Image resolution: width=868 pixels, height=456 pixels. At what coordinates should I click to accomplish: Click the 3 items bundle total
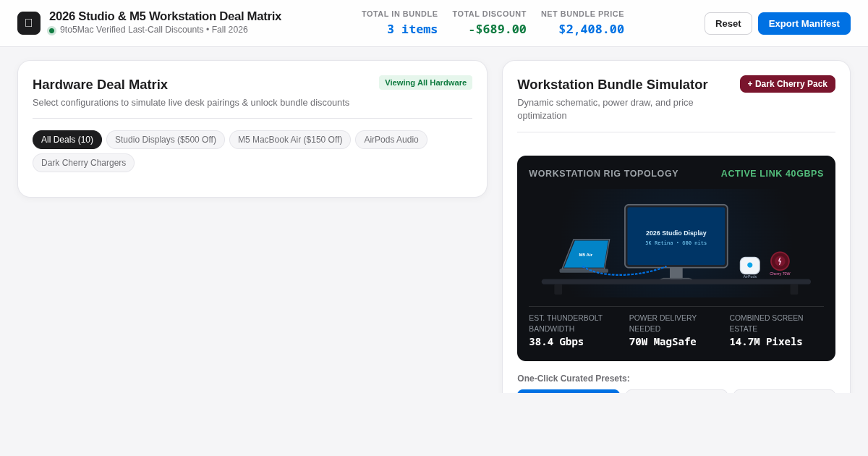[x=412, y=29]
